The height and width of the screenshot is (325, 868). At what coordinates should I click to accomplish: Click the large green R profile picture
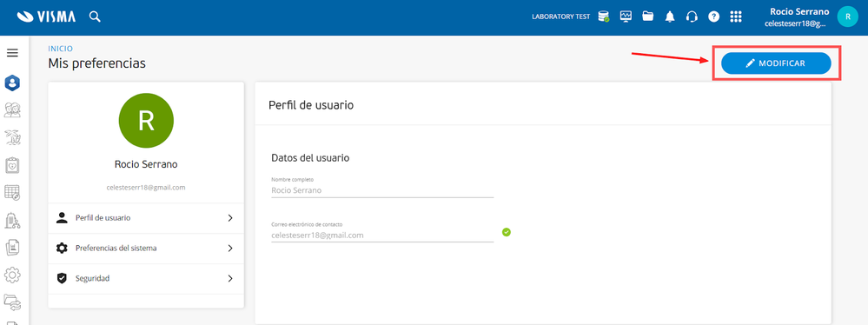pos(146,121)
